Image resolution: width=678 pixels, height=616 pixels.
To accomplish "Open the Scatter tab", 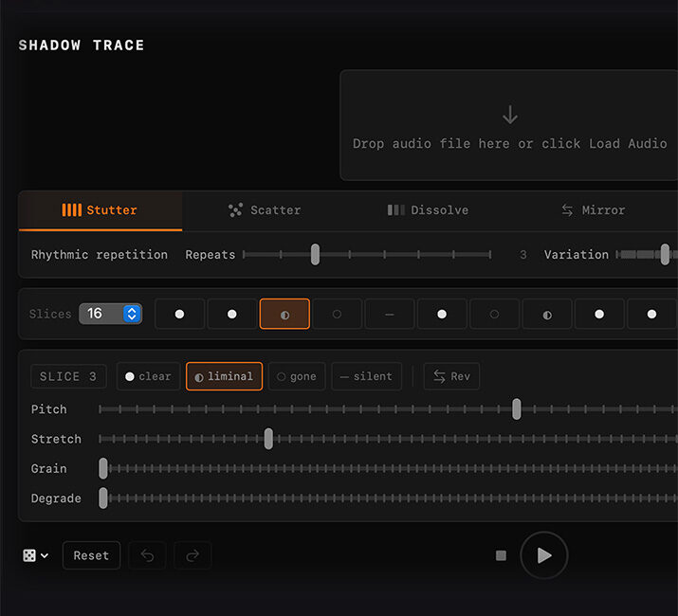I will tap(264, 210).
